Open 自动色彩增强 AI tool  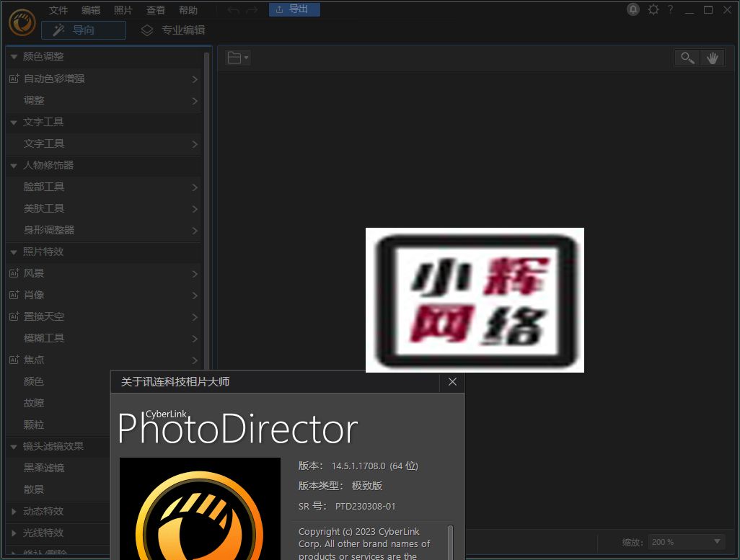pos(103,79)
